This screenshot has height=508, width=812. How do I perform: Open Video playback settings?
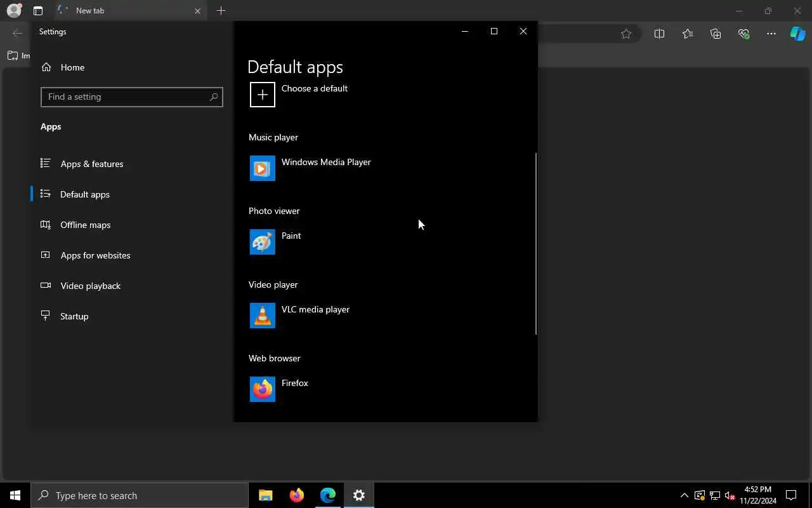click(x=132, y=286)
